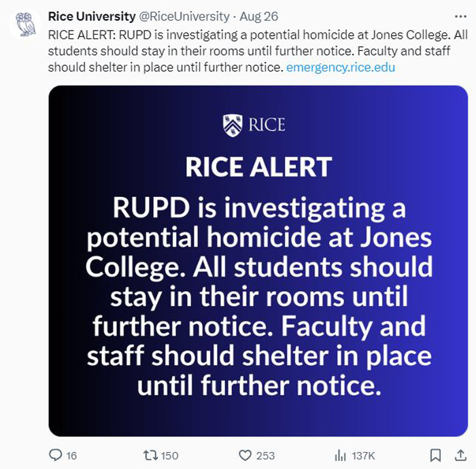476x469 pixels.
Task: Click the Rice University display name
Action: coord(92,16)
